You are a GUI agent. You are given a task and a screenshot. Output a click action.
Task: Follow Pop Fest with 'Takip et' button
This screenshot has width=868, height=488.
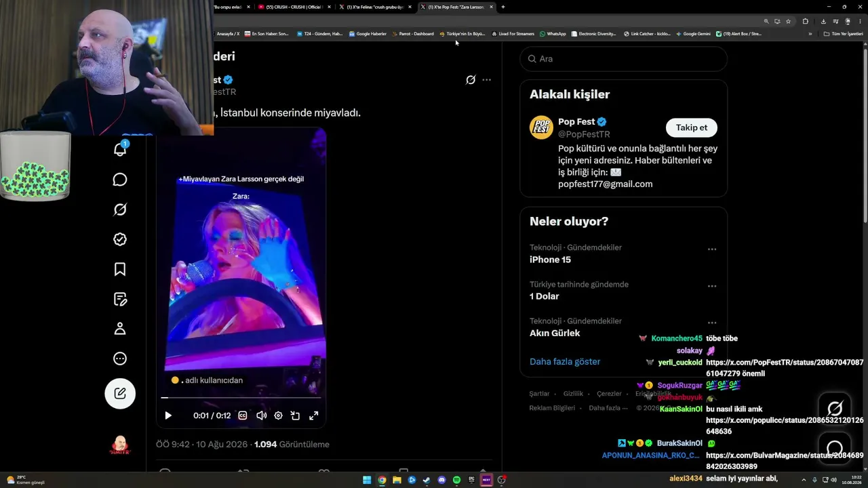(x=691, y=127)
